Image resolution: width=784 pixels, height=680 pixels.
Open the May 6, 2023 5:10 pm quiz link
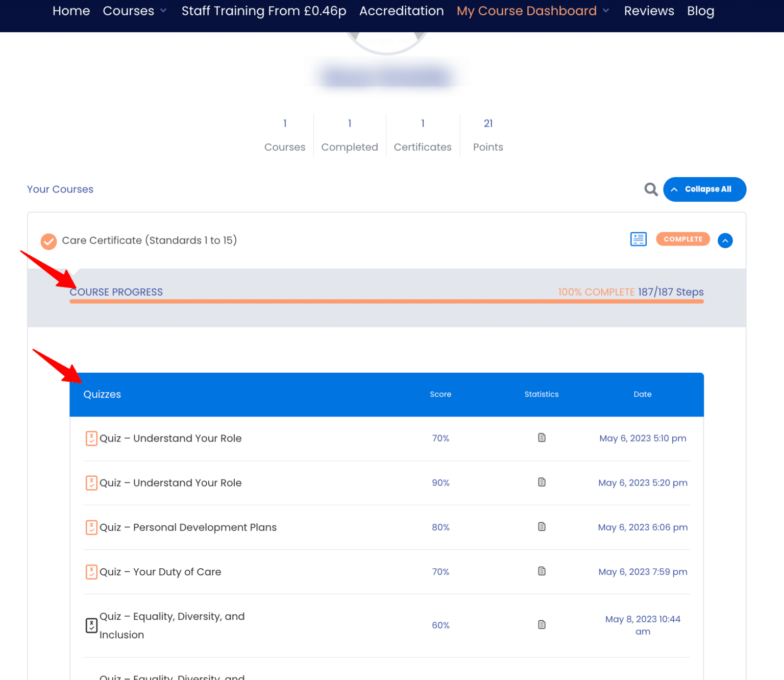click(643, 438)
